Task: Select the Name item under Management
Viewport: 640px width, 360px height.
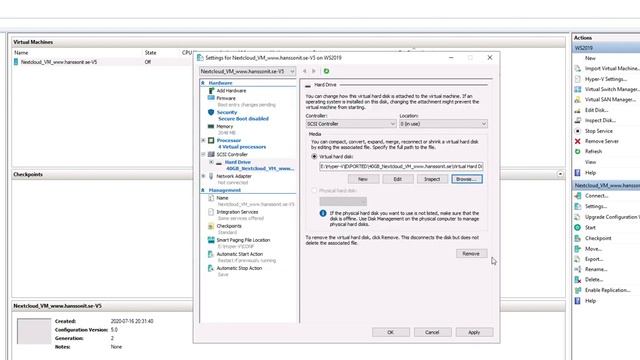Action: coord(222,198)
